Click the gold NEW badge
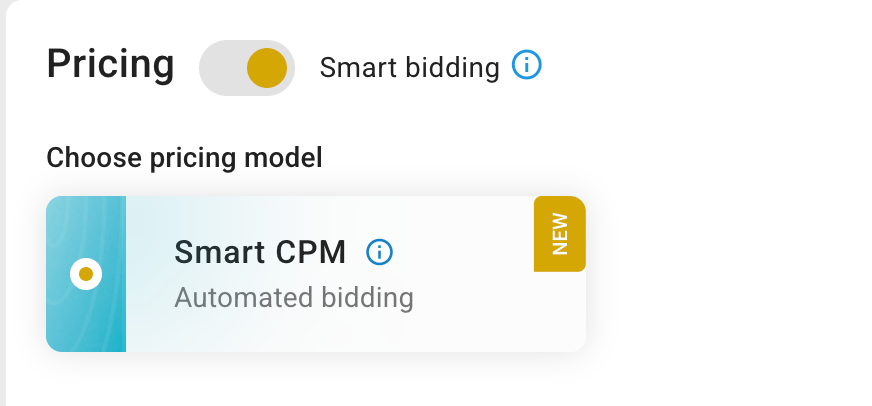 [559, 234]
